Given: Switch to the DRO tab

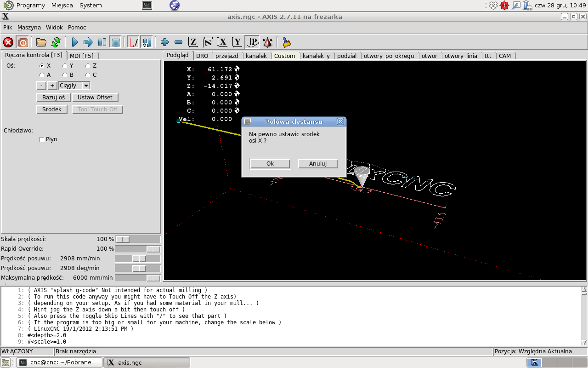Looking at the screenshot, I should click(202, 56).
